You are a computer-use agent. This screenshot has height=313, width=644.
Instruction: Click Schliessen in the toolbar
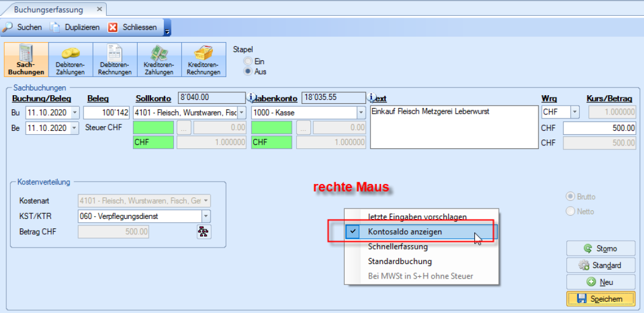[x=133, y=27]
